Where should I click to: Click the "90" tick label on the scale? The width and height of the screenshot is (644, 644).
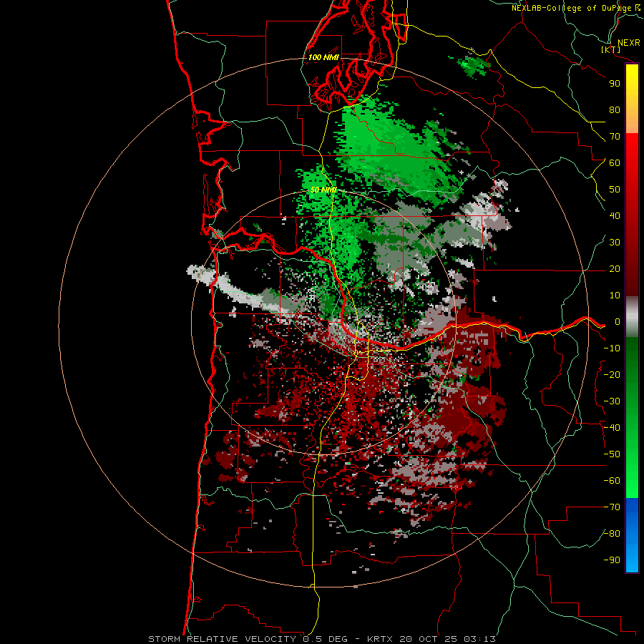[x=615, y=84]
